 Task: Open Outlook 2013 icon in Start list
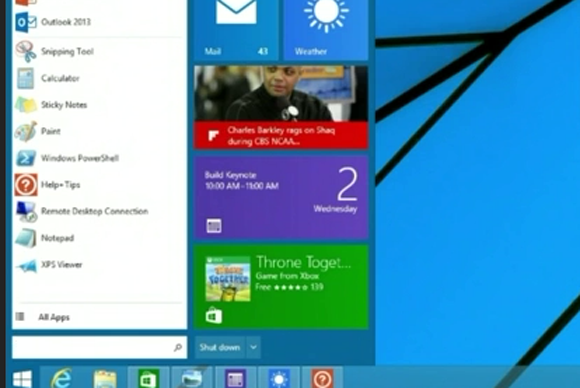point(26,22)
